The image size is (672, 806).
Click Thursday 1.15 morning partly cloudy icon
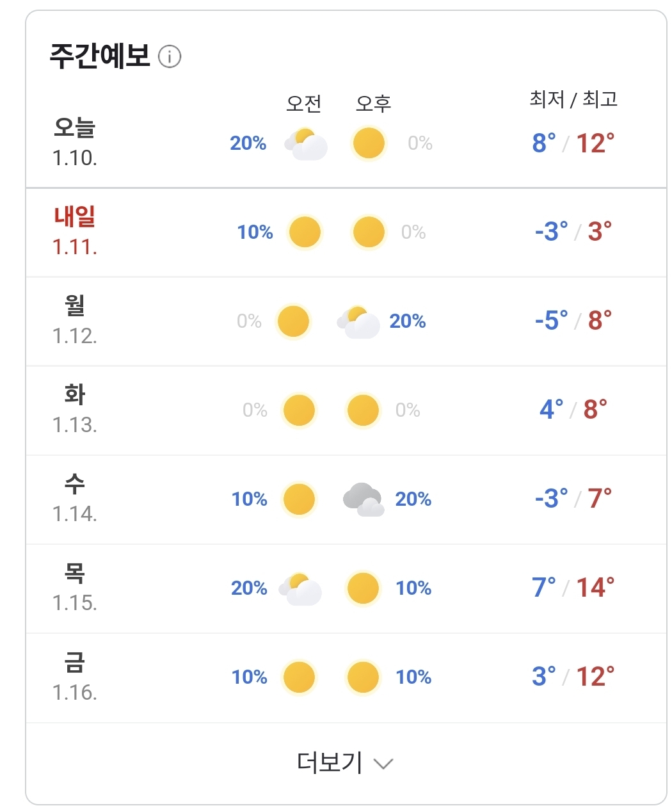[x=300, y=588]
